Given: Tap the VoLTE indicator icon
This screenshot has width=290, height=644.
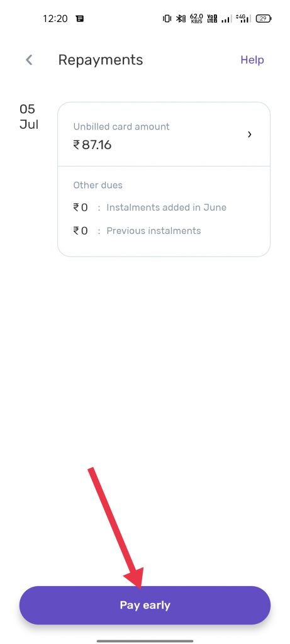Looking at the screenshot, I should click(x=213, y=18).
